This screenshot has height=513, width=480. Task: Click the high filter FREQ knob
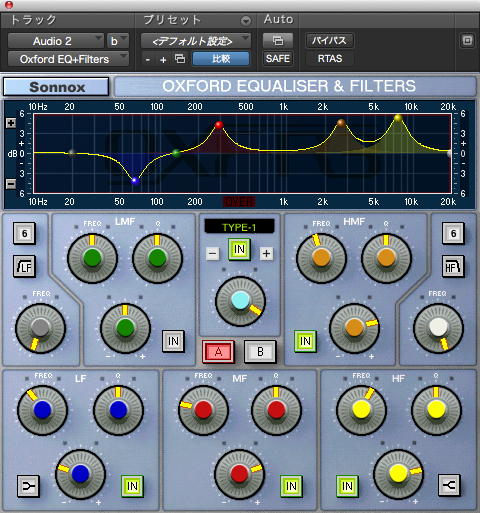click(x=438, y=328)
